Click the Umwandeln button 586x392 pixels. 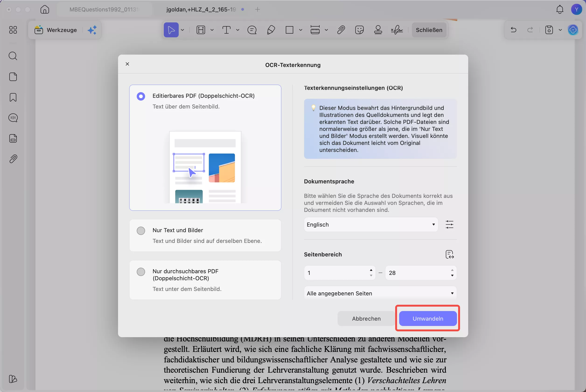coord(428,318)
